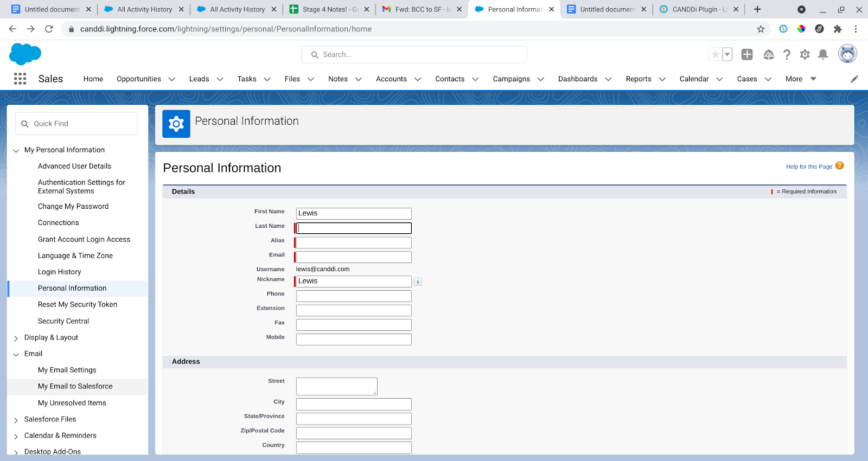Open the user profile avatar
The height and width of the screenshot is (461, 868).
[x=847, y=54]
